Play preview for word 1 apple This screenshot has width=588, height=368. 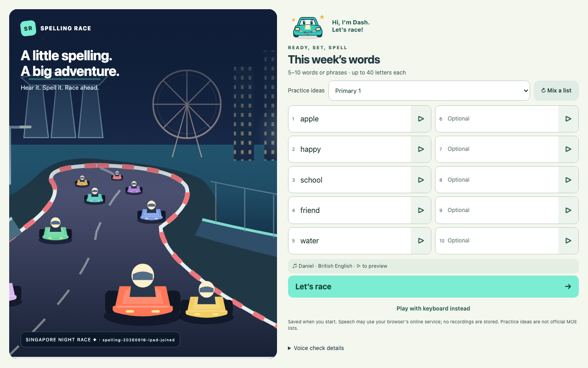pos(421,119)
